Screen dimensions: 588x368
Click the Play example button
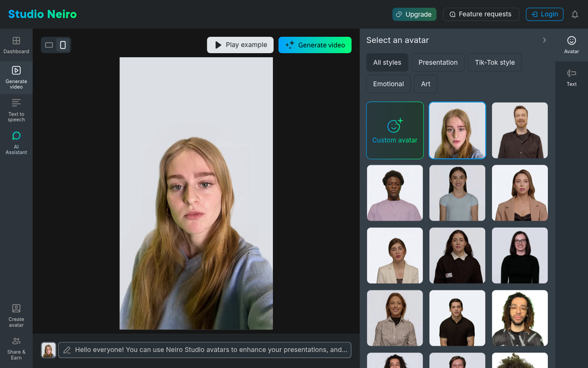tap(240, 45)
